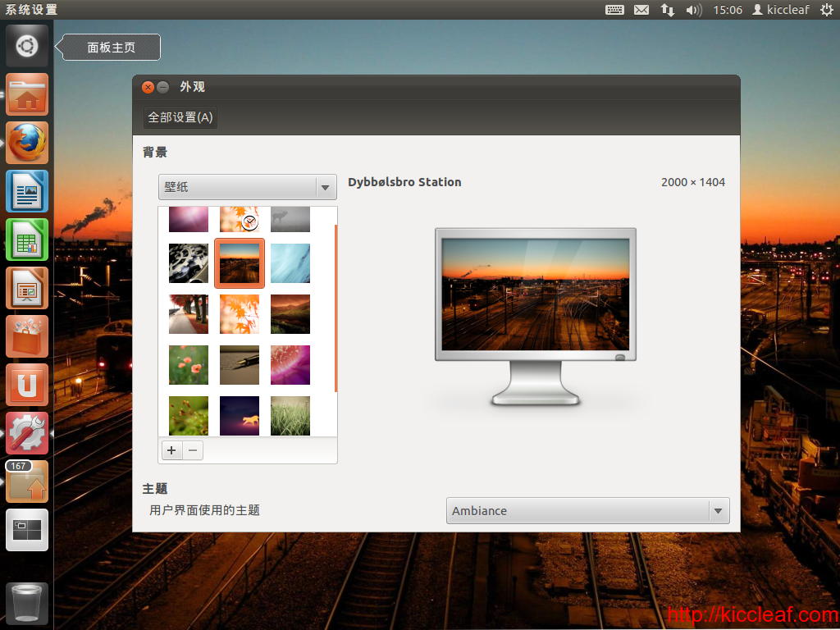Open the kiccleaf user menu
Screen dimensions: 840x630
click(781, 10)
